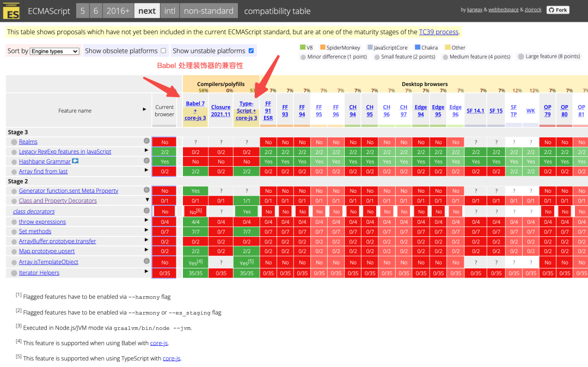Screen dimensions: 588x367
Task: Click the GitHub Fork button
Action: (x=558, y=10)
